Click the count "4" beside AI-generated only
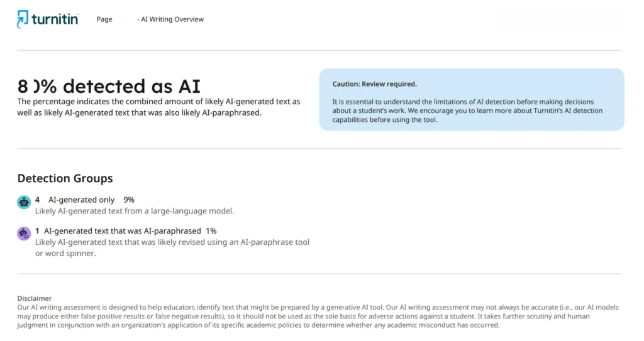 pos(38,200)
